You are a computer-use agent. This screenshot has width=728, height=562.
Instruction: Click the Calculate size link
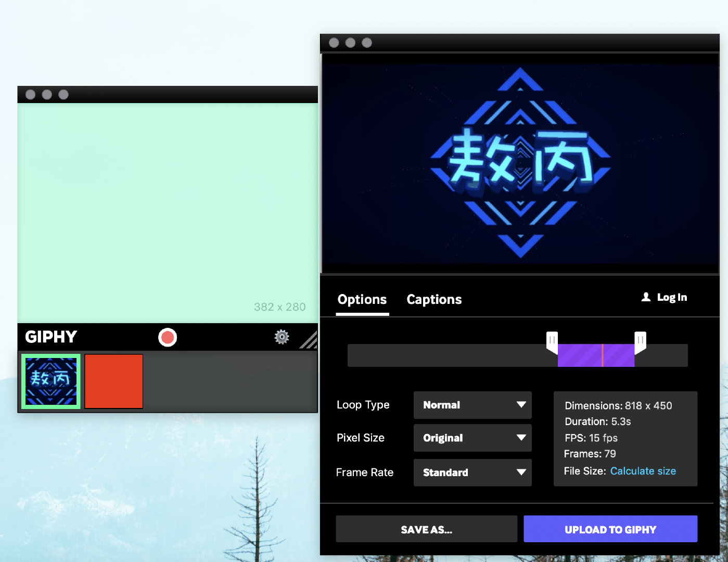pyautogui.click(x=643, y=471)
